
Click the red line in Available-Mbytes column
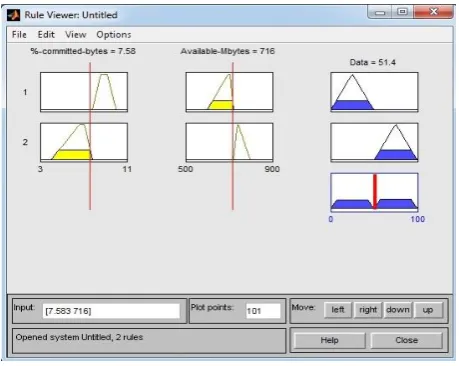(233, 136)
